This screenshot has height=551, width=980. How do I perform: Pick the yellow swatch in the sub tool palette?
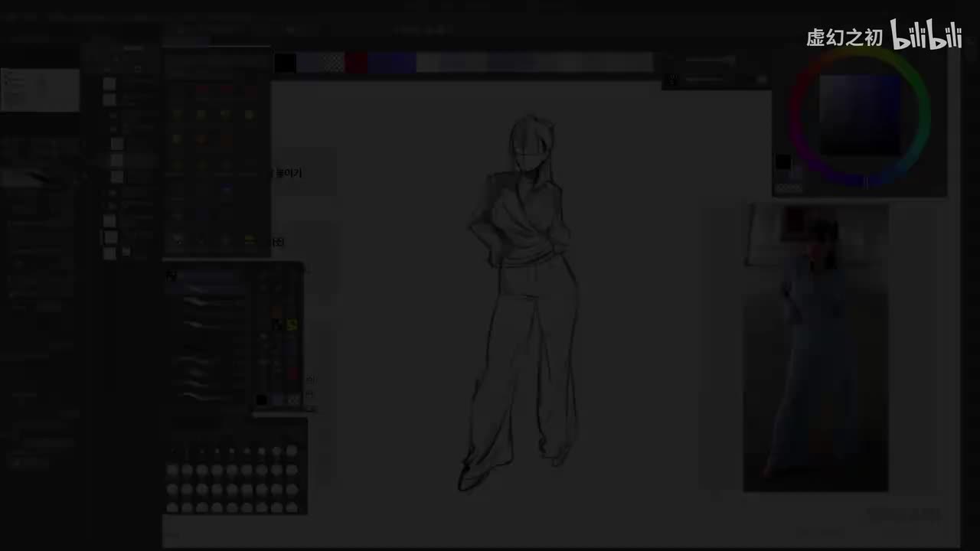(x=292, y=324)
